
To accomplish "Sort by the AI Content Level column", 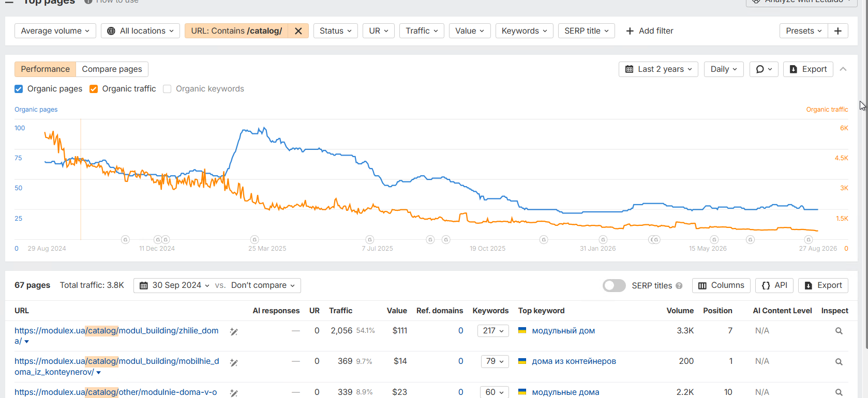I will pyautogui.click(x=782, y=311).
